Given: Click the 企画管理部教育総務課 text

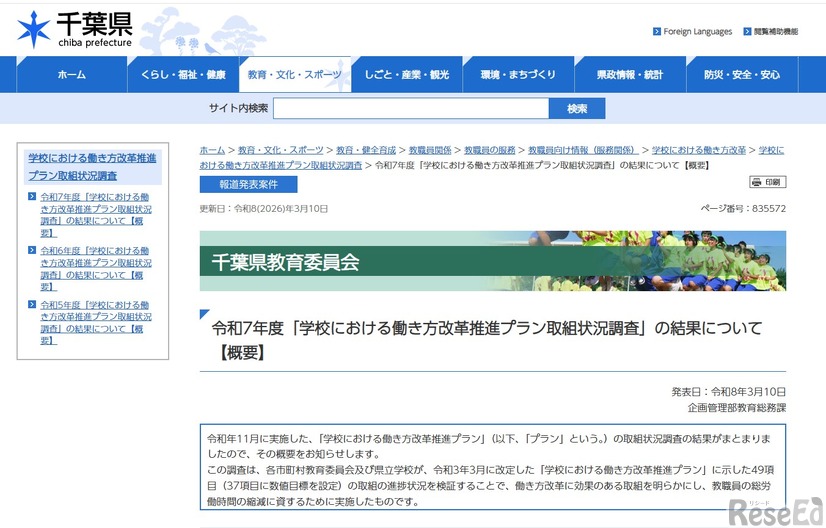Looking at the screenshot, I should pyautogui.click(x=736, y=407).
